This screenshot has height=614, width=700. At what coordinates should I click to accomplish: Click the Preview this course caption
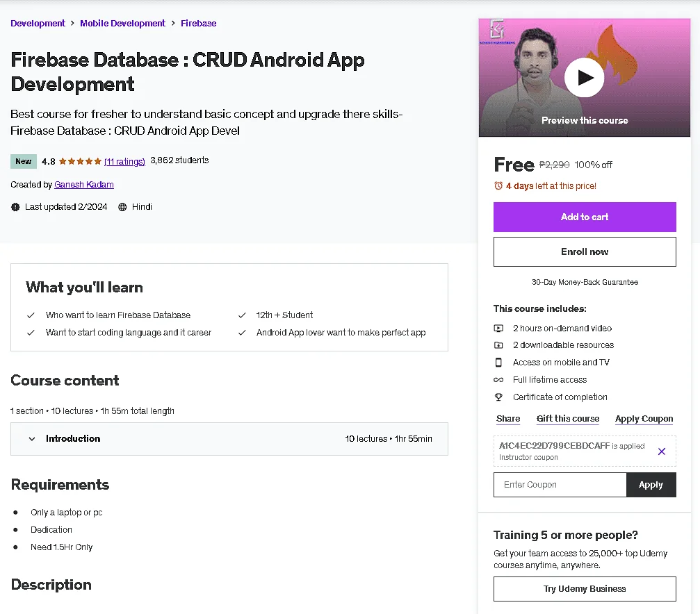point(585,120)
